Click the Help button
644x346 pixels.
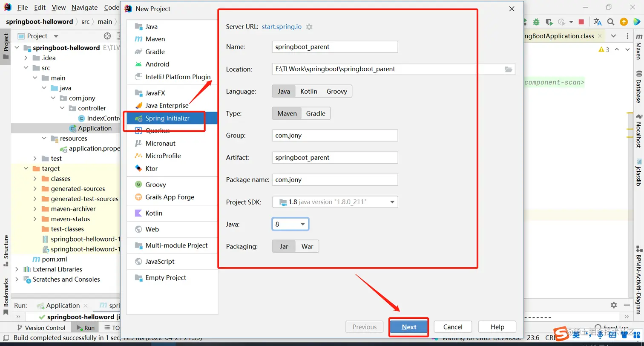tap(497, 327)
